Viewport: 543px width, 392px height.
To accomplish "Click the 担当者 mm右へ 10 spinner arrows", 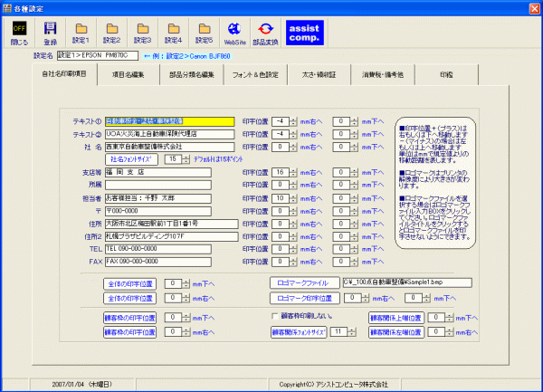I will click(293, 199).
